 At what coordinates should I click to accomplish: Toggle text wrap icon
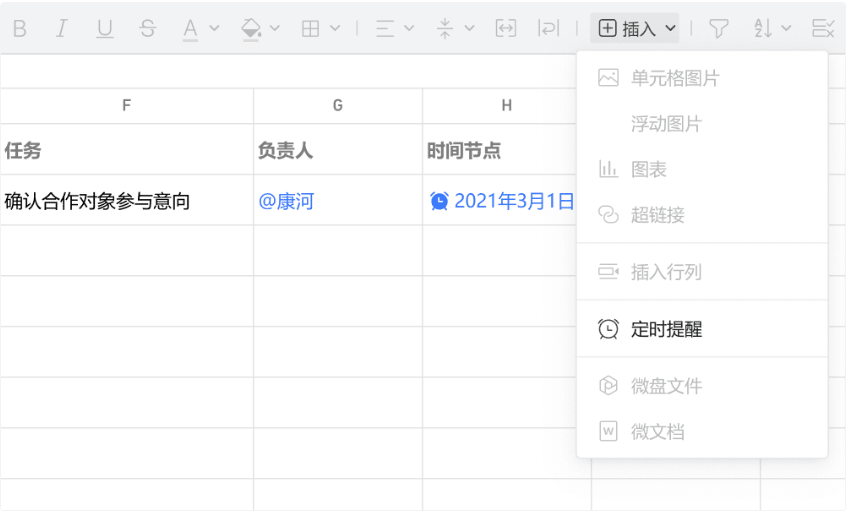(x=549, y=29)
